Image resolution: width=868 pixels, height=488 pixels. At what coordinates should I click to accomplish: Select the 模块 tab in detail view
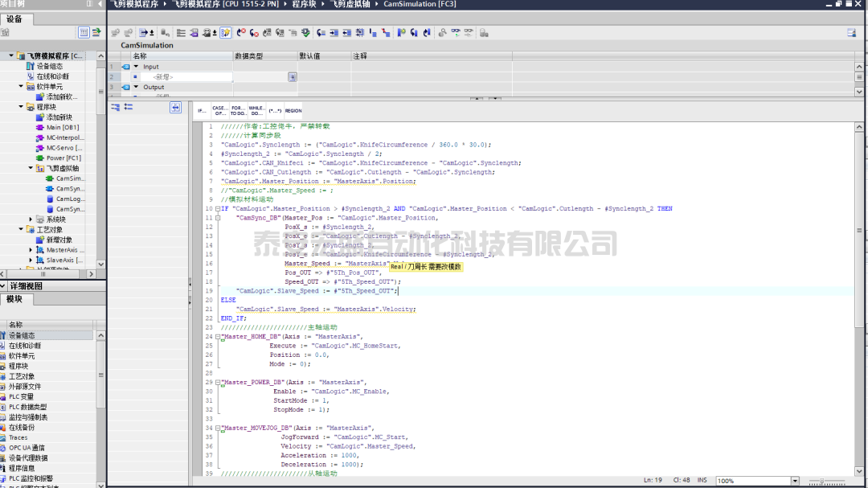[x=14, y=298]
